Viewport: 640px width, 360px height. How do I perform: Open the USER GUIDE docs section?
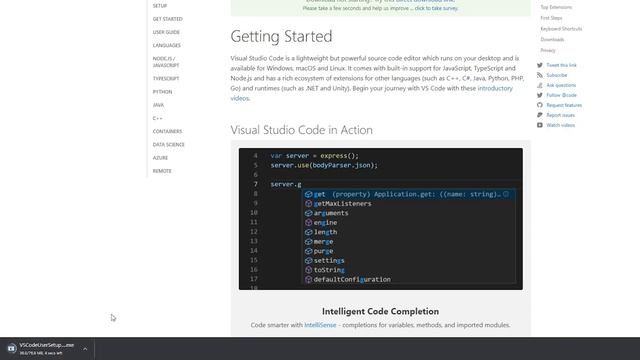tap(166, 32)
